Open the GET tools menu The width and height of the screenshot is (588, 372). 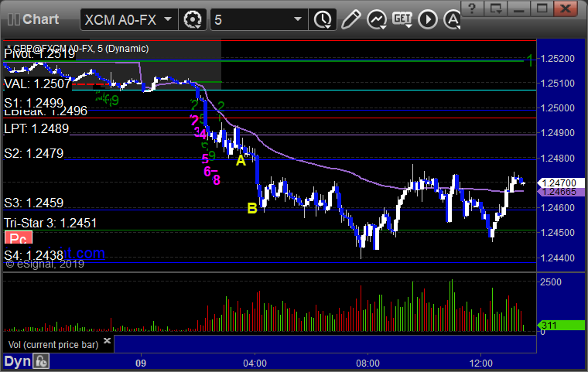(402, 19)
